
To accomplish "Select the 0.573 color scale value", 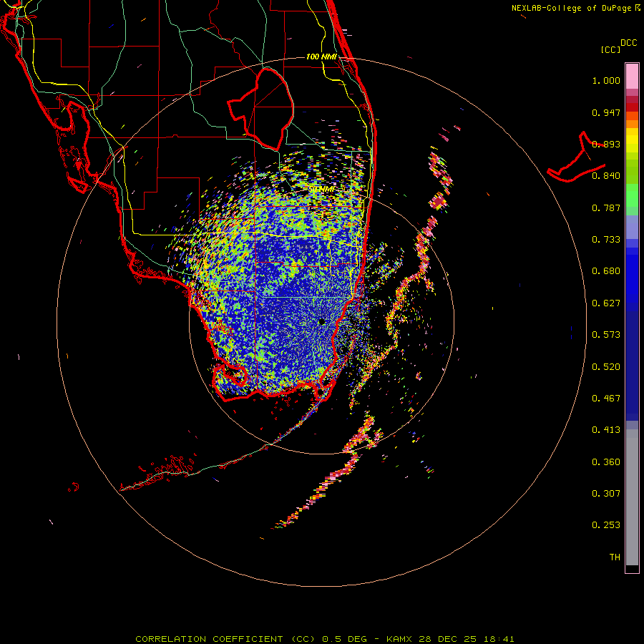I will point(606,335).
